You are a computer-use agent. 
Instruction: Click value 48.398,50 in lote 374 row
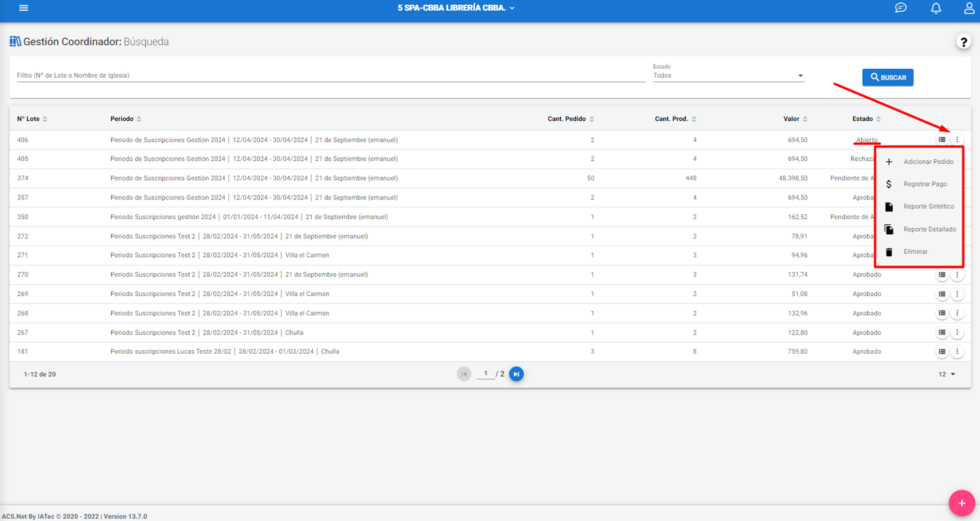(793, 178)
